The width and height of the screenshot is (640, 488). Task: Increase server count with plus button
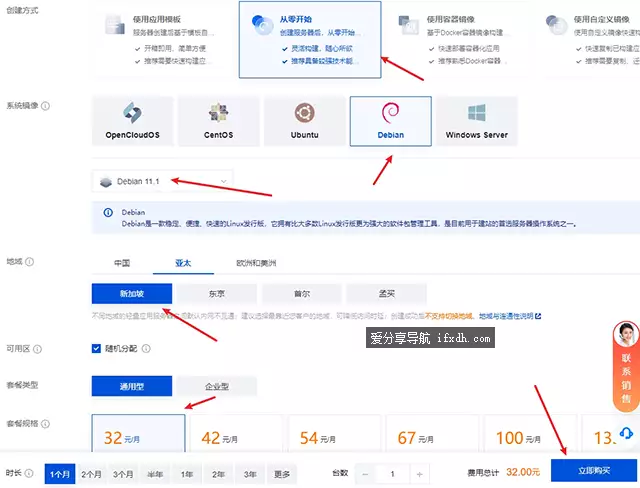419,473
